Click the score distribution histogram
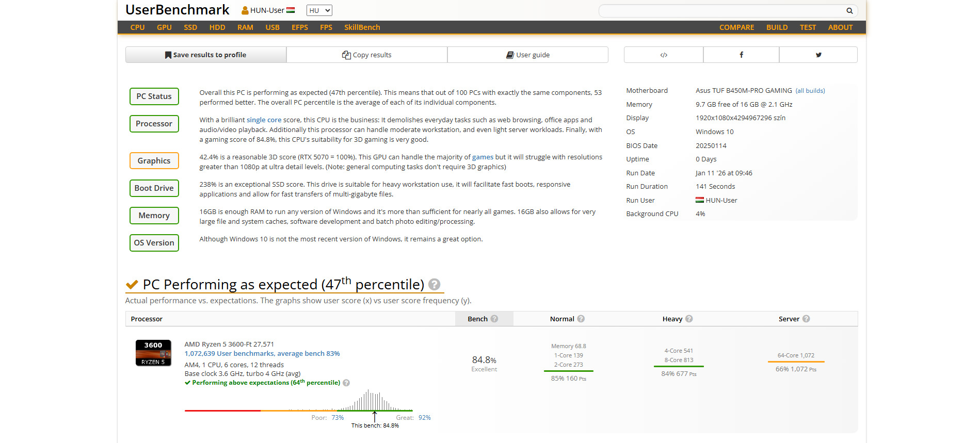Image resolution: width=980 pixels, height=443 pixels. (x=299, y=400)
